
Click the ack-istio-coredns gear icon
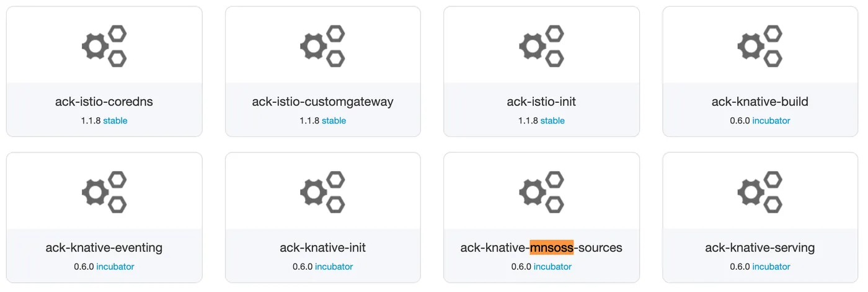coord(104,46)
